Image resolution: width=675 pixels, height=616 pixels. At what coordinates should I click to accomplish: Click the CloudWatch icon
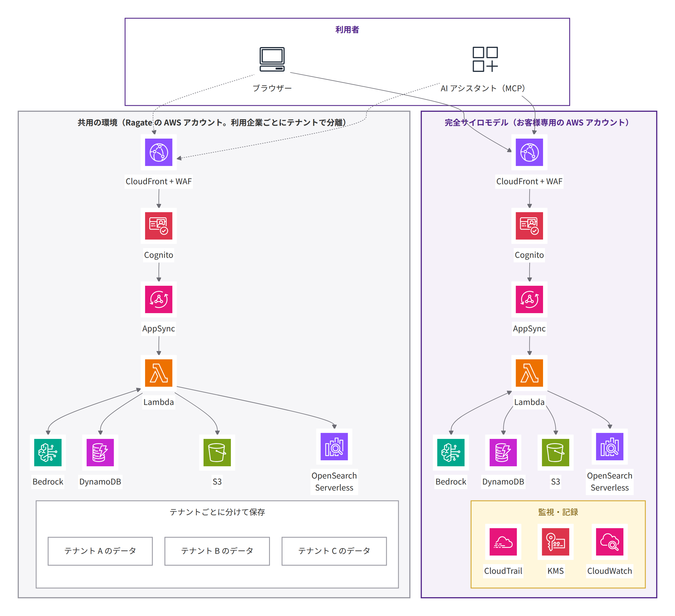(x=609, y=542)
